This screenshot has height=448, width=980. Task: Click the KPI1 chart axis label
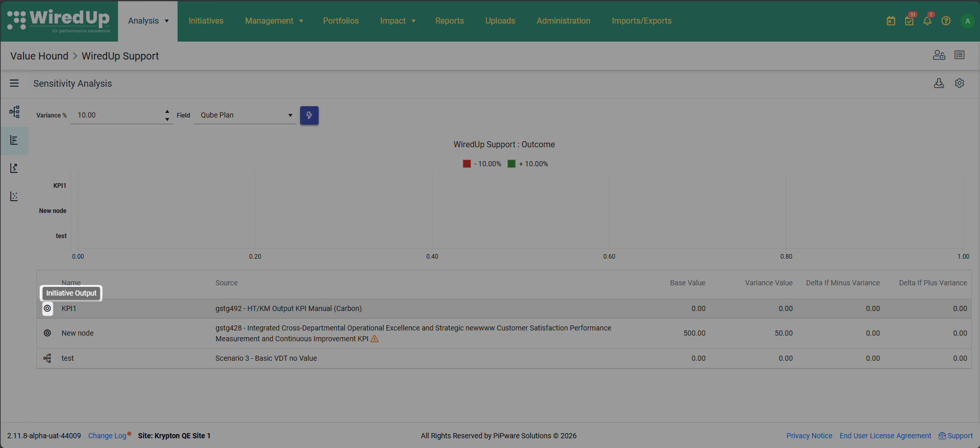pos(60,186)
